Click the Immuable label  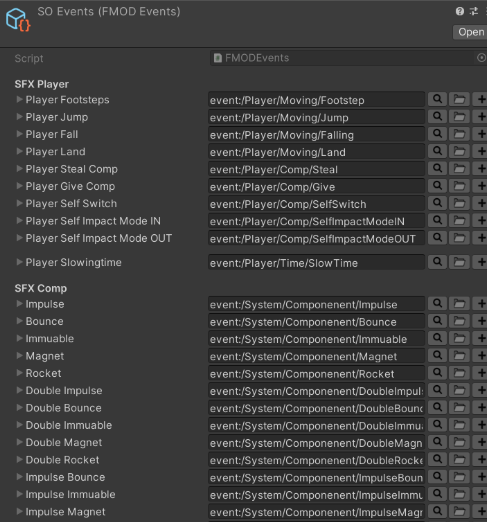click(x=50, y=339)
